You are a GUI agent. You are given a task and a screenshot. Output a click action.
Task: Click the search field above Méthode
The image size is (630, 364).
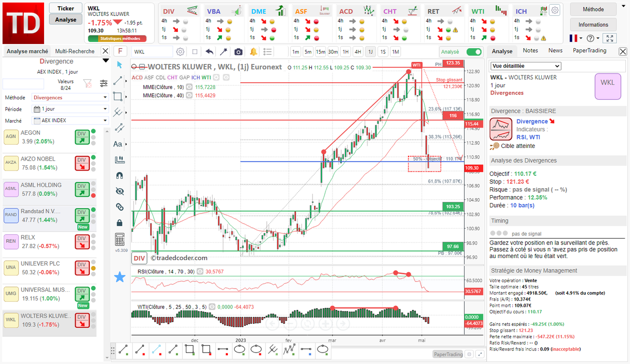click(x=23, y=84)
